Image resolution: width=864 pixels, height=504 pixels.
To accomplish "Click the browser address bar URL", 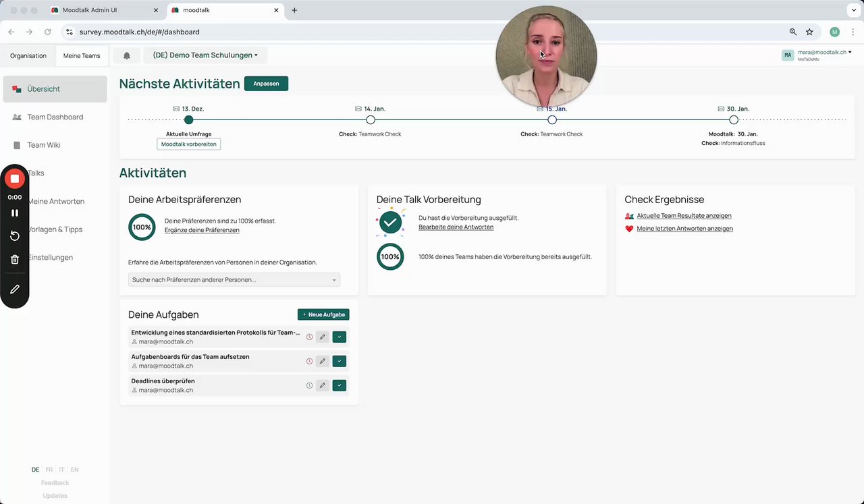I will [x=139, y=32].
